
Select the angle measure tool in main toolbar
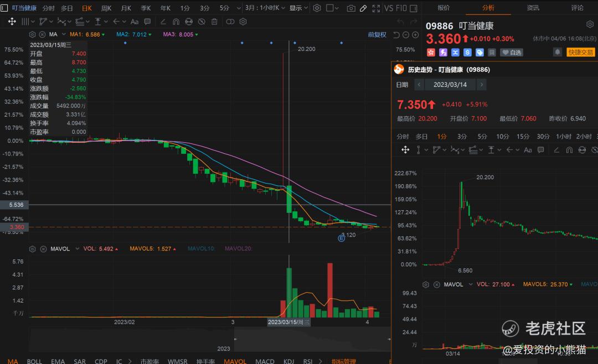tap(163, 22)
